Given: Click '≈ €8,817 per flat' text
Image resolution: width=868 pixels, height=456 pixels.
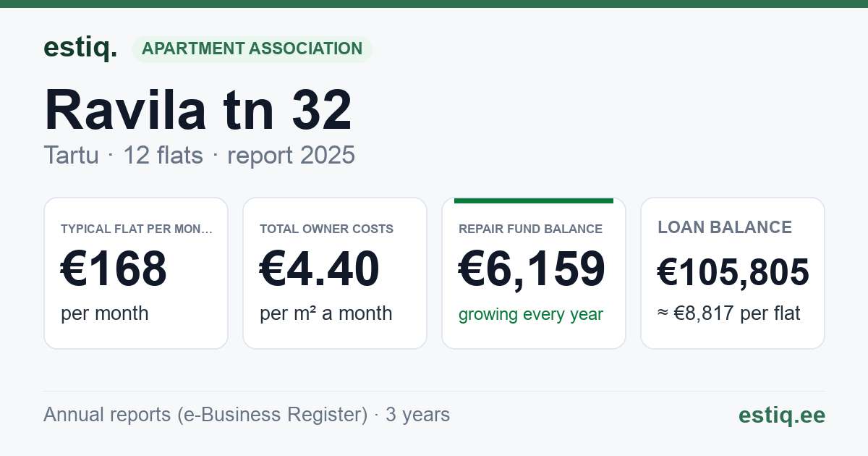Looking at the screenshot, I should [x=729, y=314].
